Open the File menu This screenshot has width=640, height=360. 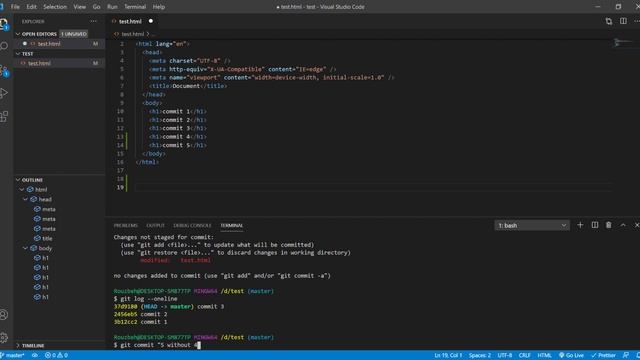(15, 7)
